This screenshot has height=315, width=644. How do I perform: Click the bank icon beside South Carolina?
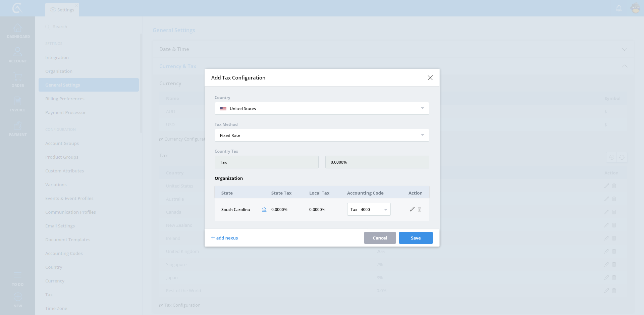264,210
